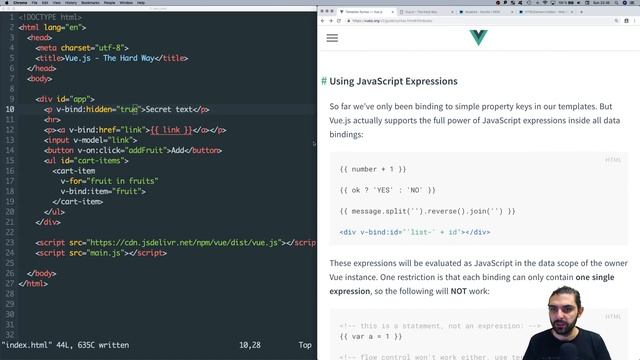Open the Window menu

click(126, 2)
